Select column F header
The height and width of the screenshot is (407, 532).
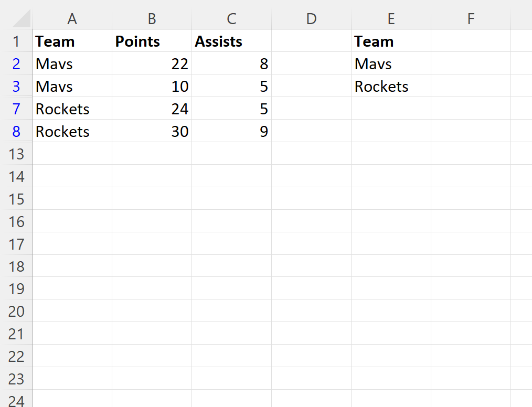point(471,19)
